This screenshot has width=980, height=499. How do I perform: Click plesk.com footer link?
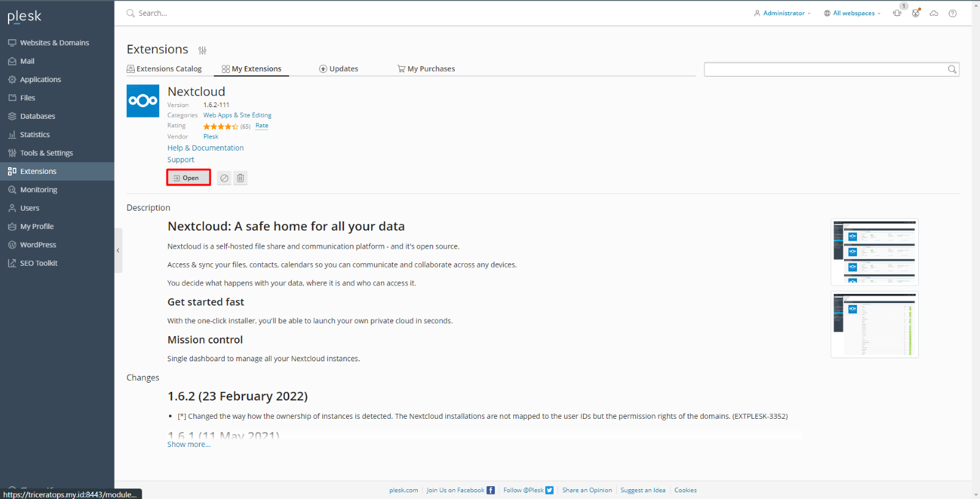404,490
